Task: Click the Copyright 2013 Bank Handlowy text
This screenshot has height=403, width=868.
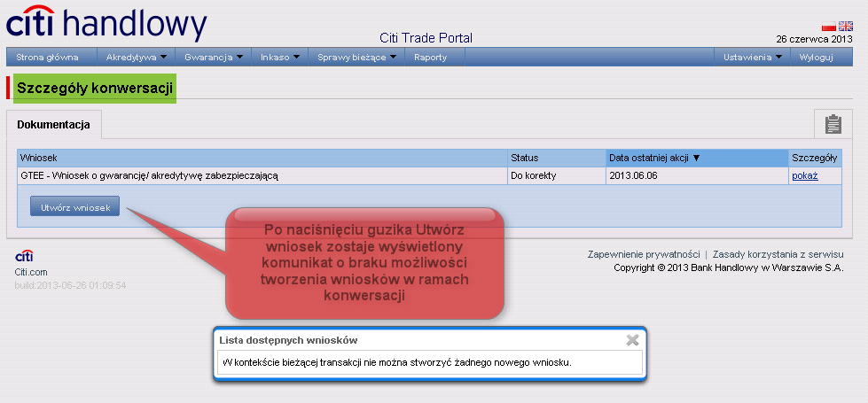Action: pyautogui.click(x=729, y=268)
